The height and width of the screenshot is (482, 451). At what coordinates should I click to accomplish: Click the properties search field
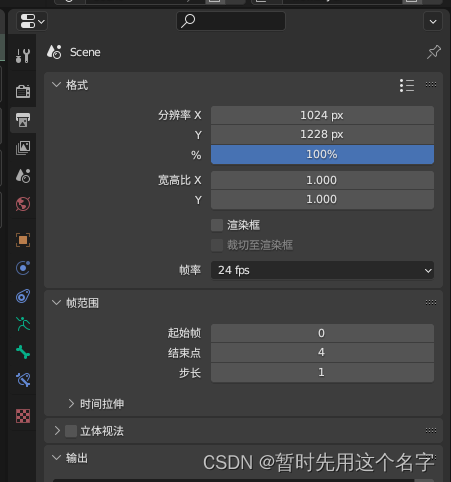[x=231, y=21]
